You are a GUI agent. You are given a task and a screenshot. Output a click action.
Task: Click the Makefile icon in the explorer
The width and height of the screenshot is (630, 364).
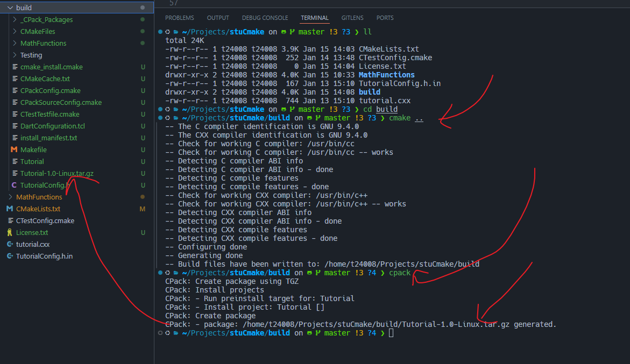tap(14, 149)
